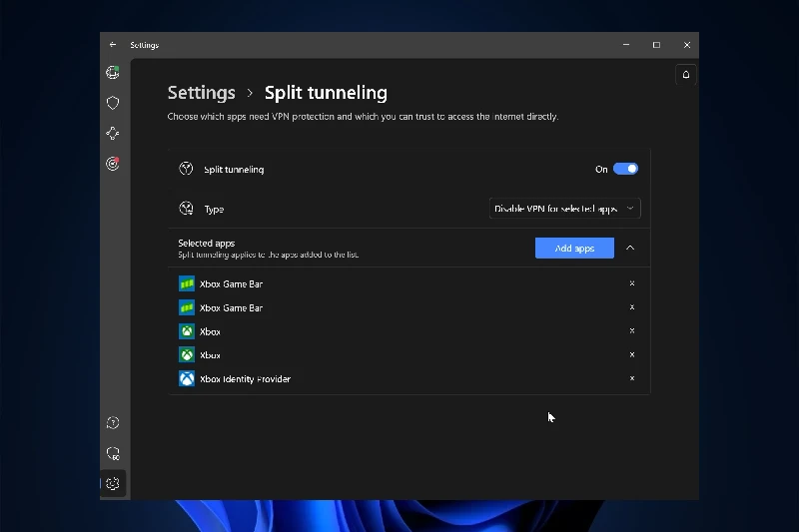
Task: Remove Xbox Identity Provider from the list
Action: click(x=632, y=378)
